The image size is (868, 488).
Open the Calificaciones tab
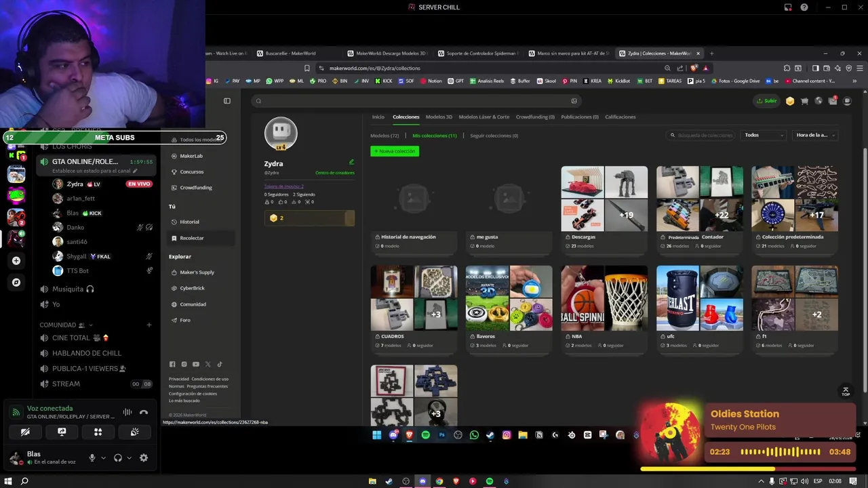click(x=620, y=117)
